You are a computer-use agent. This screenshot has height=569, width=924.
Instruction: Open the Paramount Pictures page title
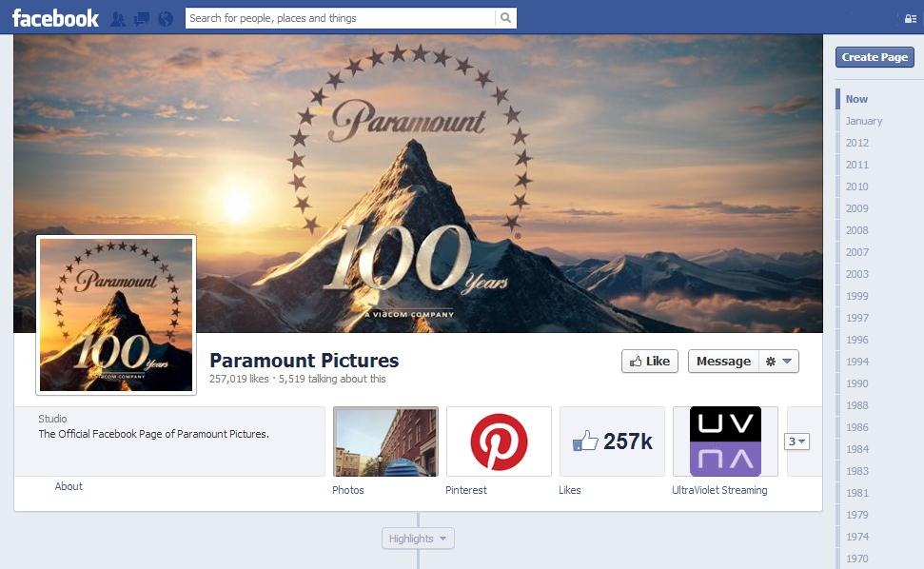coord(305,360)
